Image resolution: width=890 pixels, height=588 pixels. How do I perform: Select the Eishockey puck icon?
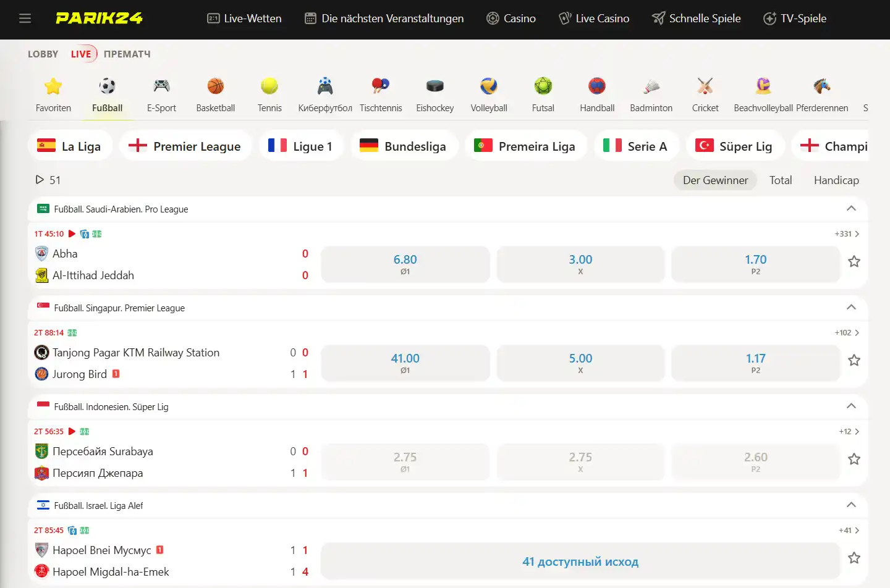(x=435, y=86)
